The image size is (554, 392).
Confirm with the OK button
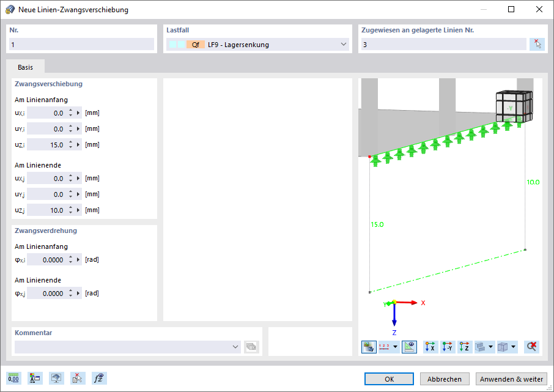point(389,379)
